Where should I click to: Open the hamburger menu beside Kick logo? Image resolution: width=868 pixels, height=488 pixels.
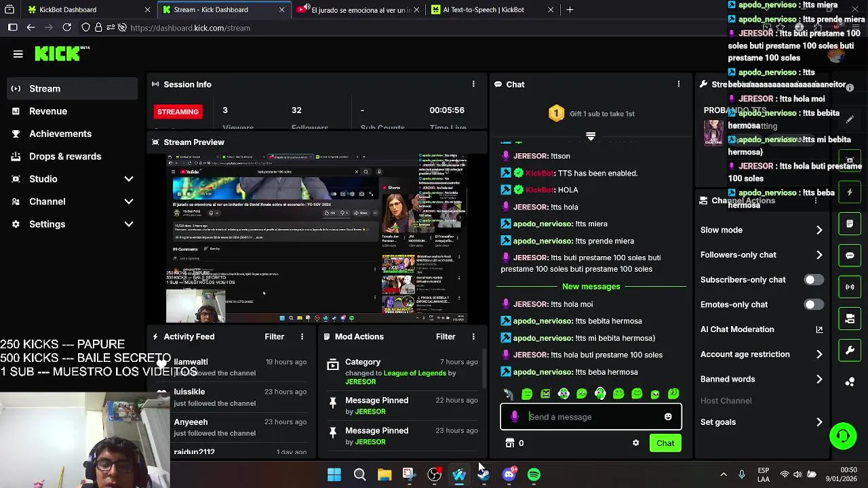18,54
